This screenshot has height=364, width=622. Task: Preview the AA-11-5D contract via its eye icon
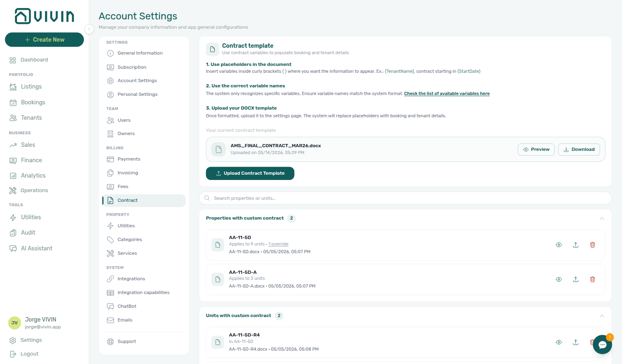click(559, 245)
